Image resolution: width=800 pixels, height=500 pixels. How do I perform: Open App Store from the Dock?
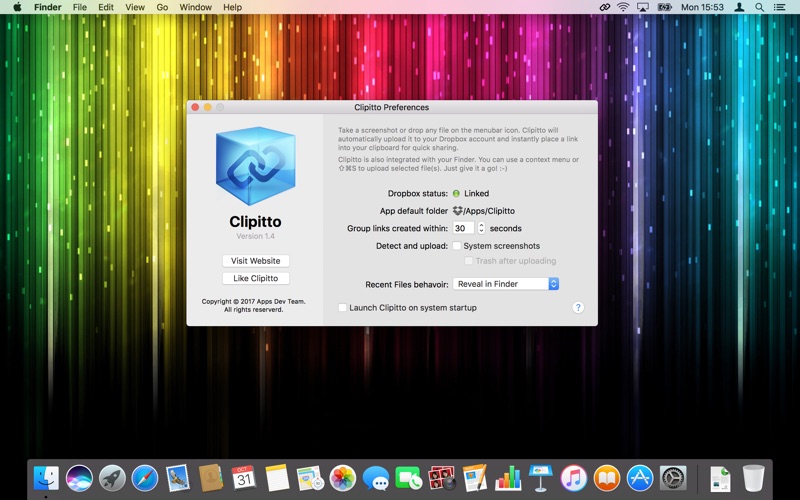coord(640,478)
